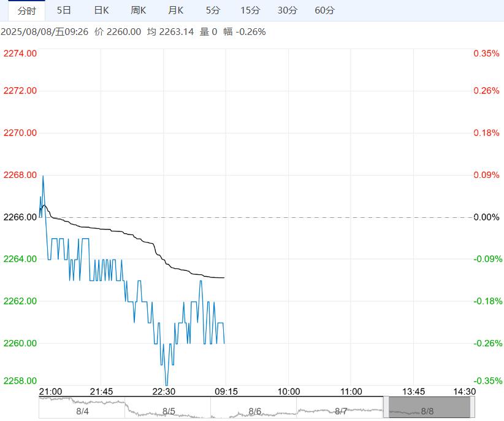
Task: Select the 15分 interval tab
Action: (250, 10)
